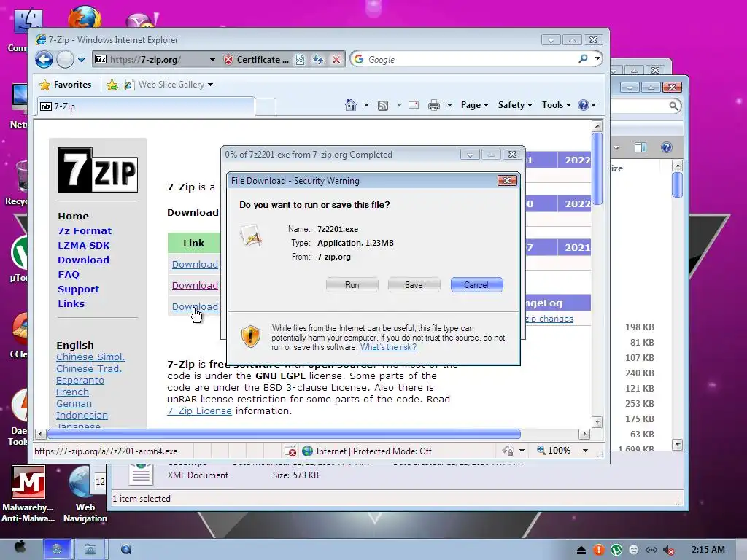Expand the address bar URL dropdown
This screenshot has height=560, width=747.
[212, 60]
